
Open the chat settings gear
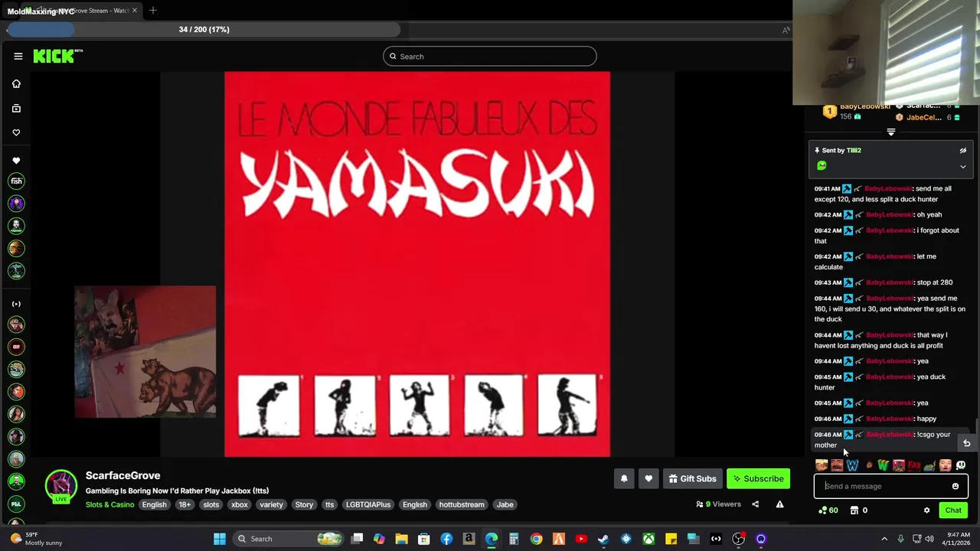[926, 510]
